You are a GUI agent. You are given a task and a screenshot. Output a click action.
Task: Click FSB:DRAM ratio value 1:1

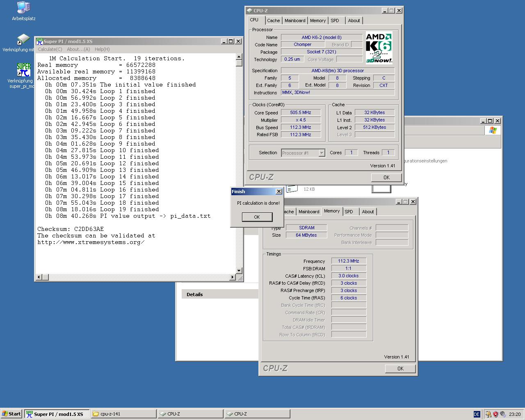click(x=349, y=268)
